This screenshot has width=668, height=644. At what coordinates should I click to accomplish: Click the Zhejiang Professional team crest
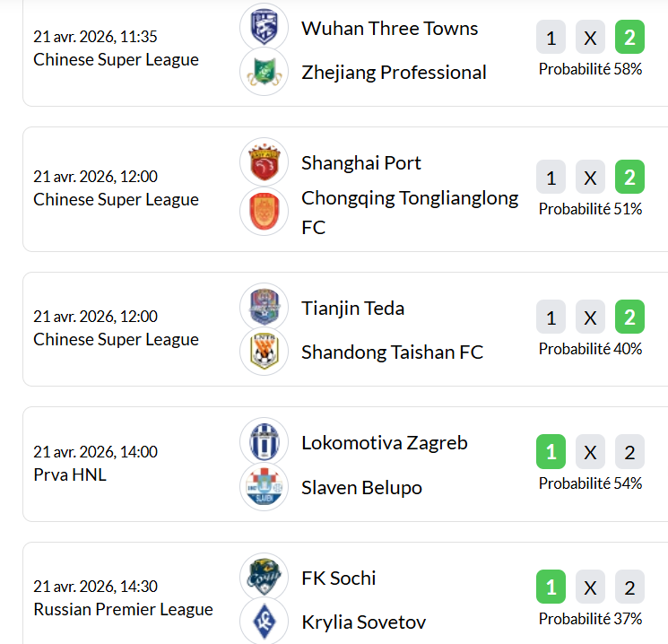pos(264,72)
